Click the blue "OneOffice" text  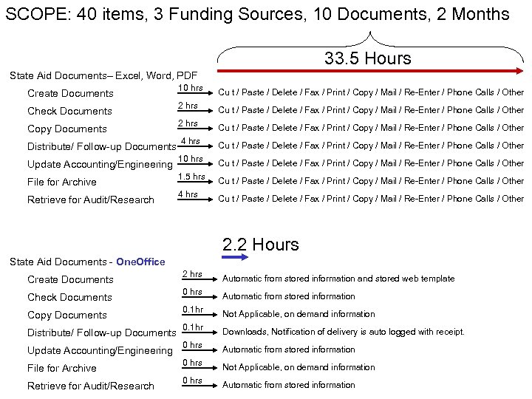pyautogui.click(x=140, y=262)
